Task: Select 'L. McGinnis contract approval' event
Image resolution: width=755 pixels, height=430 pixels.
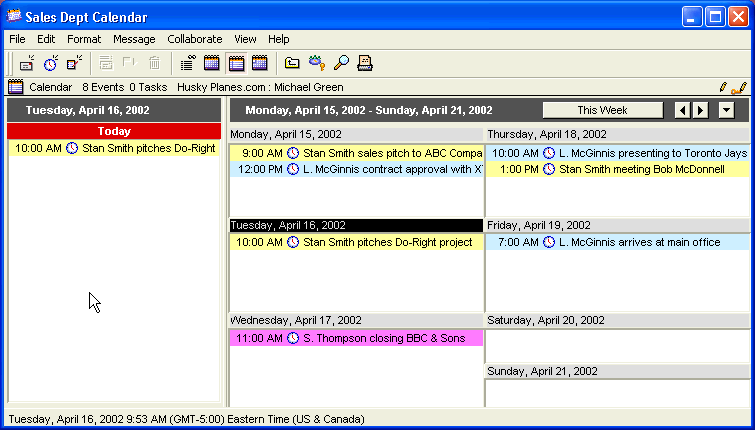Action: (x=356, y=169)
